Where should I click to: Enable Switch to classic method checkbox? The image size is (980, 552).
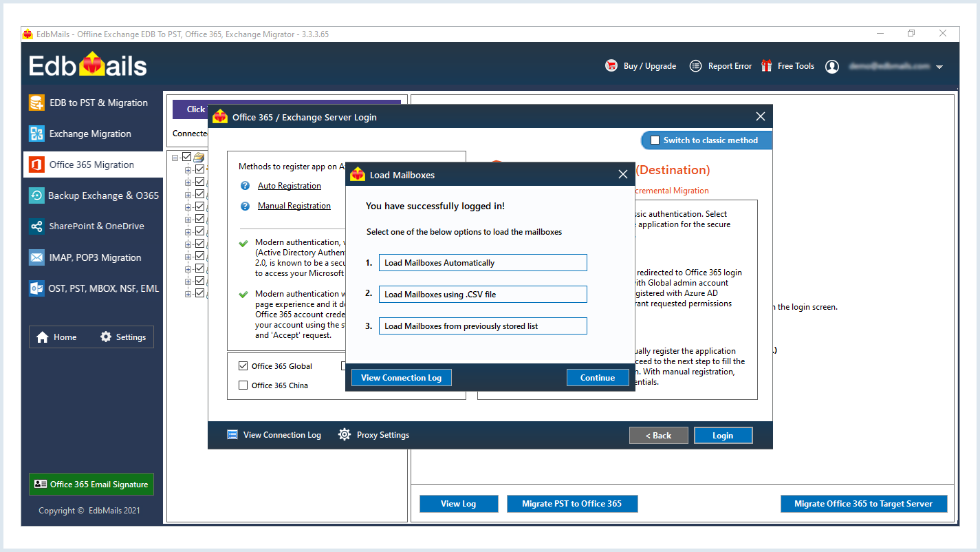pyautogui.click(x=655, y=140)
